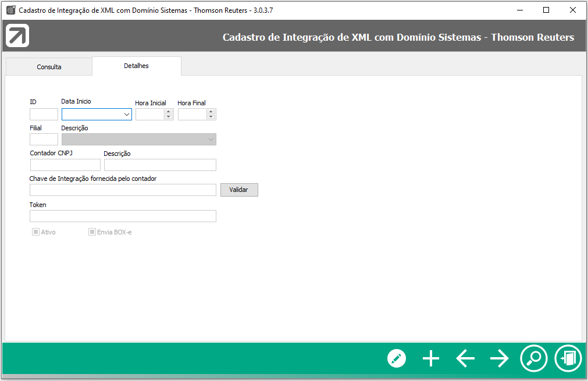Go to next record with right arrow

[x=499, y=358]
